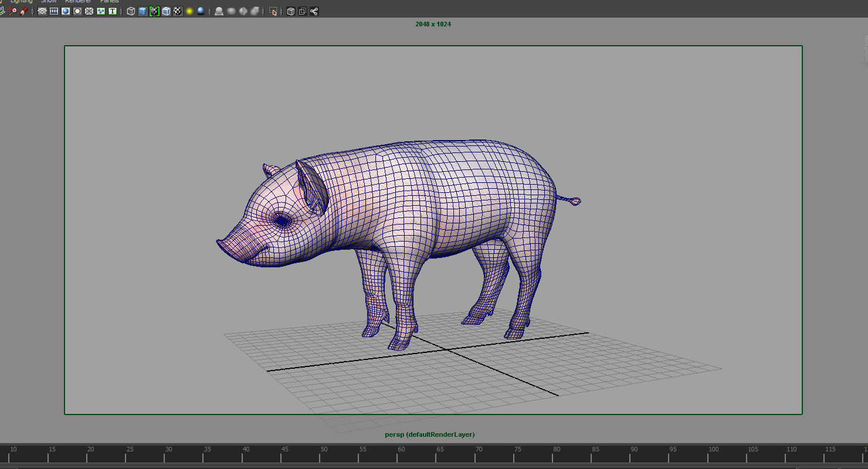Jump to frame 10 on the timeline
Screen dimensions: 868x469
pyautogui.click(x=13, y=450)
